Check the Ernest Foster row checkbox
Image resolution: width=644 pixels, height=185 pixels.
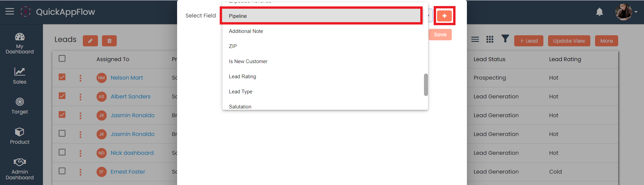62,171
